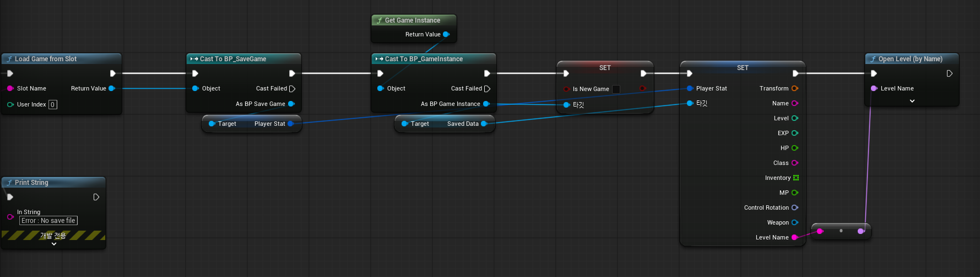Click execution output pin of Player Stat SET node
The image size is (980, 277).
click(795, 73)
